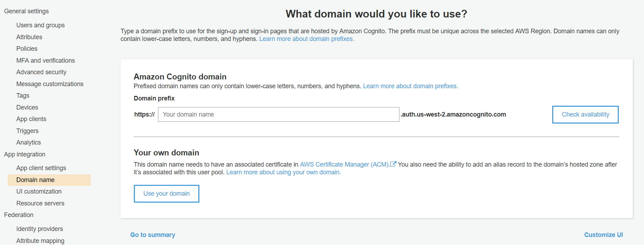Focus the domain prefix input field

point(279,114)
